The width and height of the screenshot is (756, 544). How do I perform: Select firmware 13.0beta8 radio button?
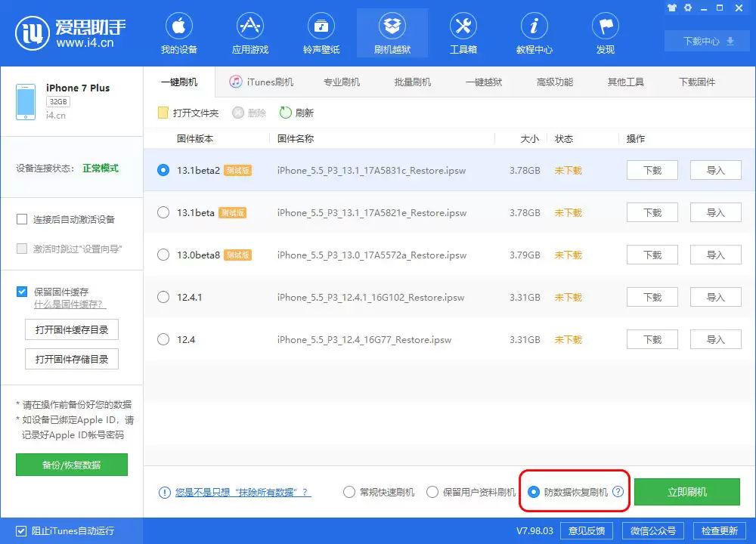163,255
